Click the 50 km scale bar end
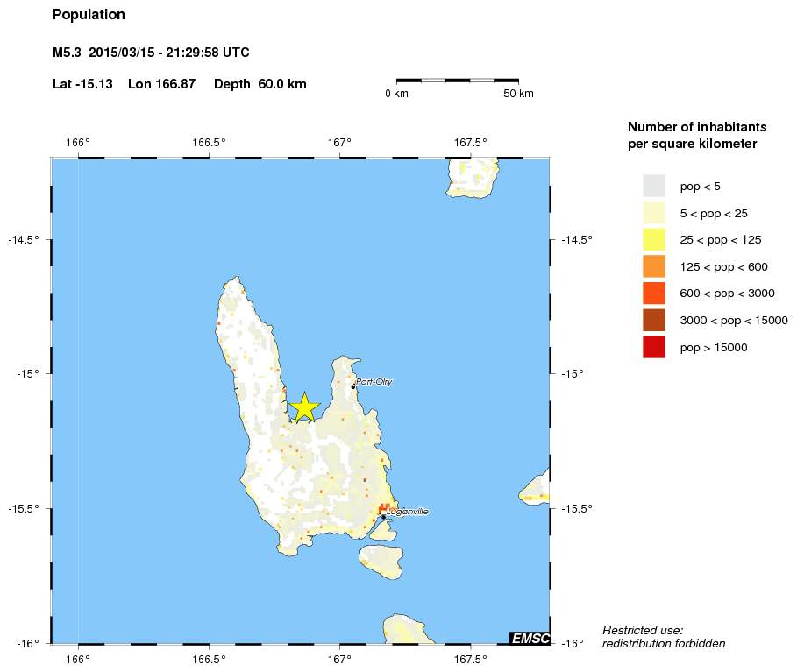This screenshot has height=672, width=797. (518, 81)
